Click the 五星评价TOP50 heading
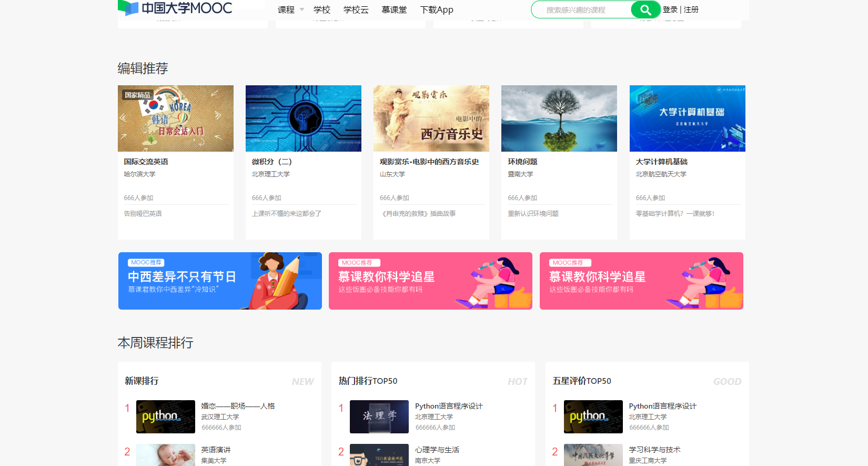 click(x=582, y=381)
